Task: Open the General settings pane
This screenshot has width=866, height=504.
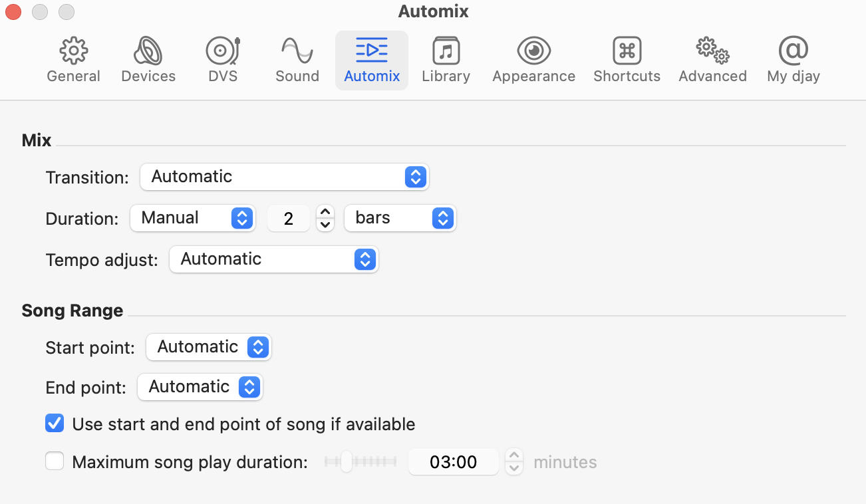Action: [73, 59]
